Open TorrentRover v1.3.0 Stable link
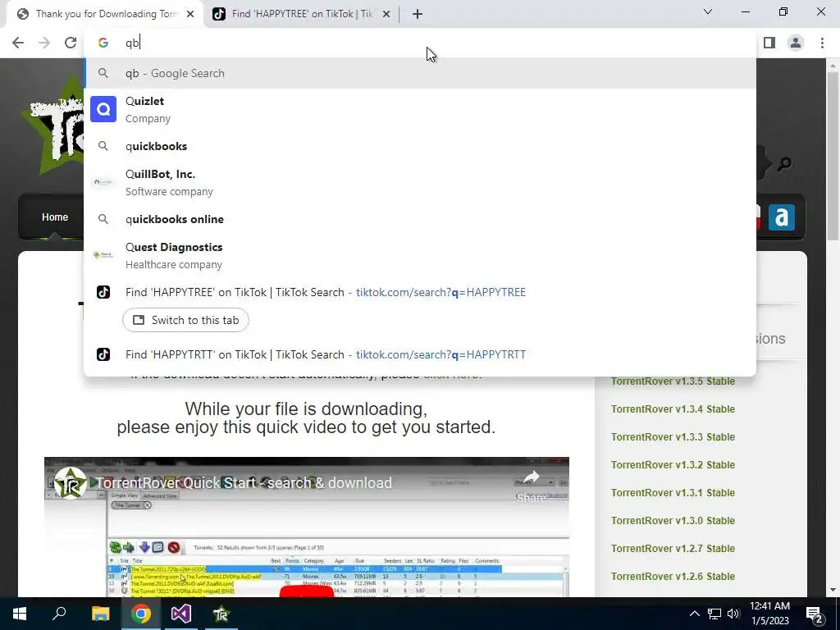This screenshot has height=630, width=840. point(673,521)
